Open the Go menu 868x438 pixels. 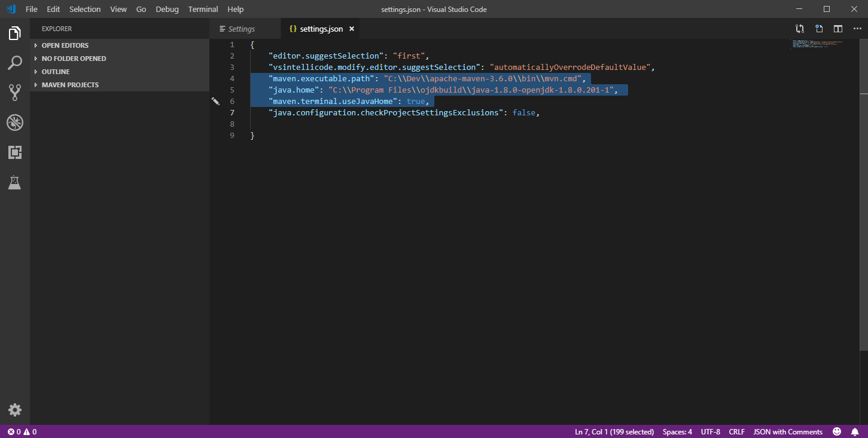(x=141, y=9)
